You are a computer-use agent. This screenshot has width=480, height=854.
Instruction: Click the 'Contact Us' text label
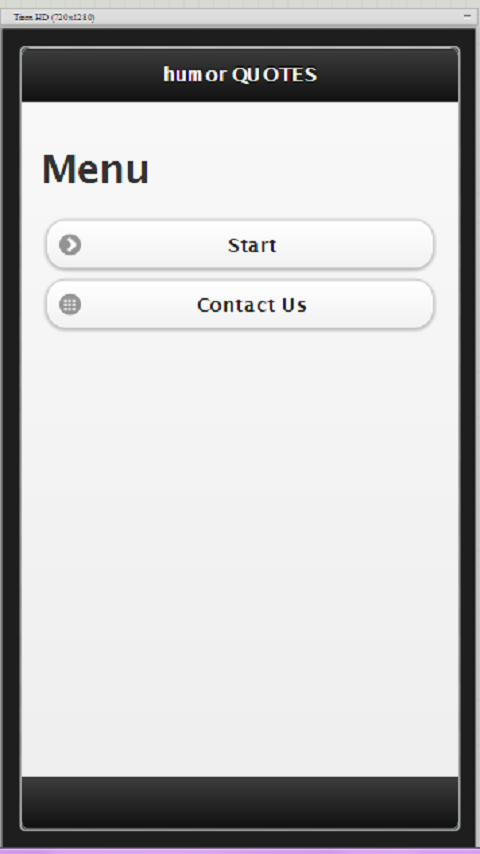click(x=252, y=304)
